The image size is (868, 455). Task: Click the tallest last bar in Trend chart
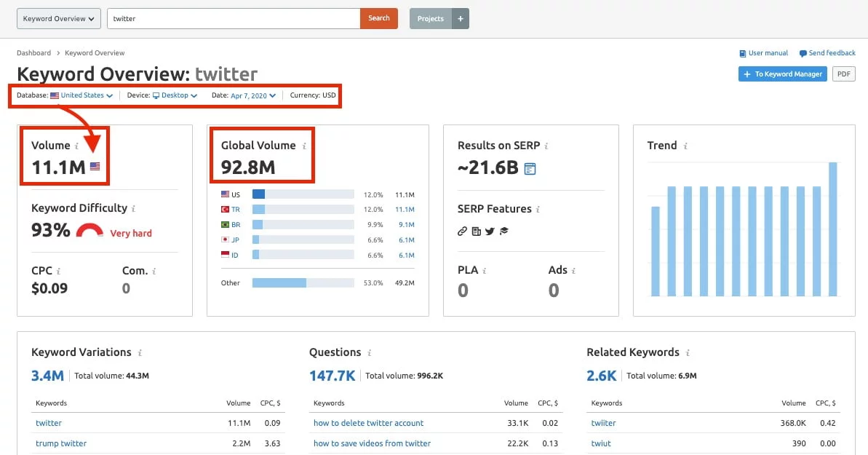click(833, 229)
